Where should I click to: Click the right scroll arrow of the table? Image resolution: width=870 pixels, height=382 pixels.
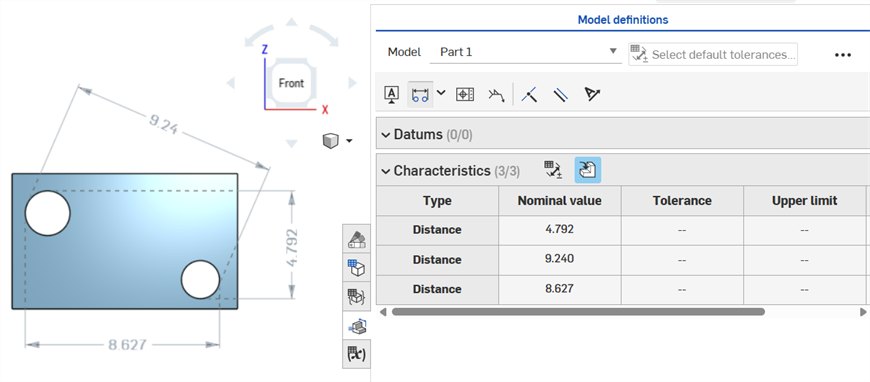(x=863, y=311)
